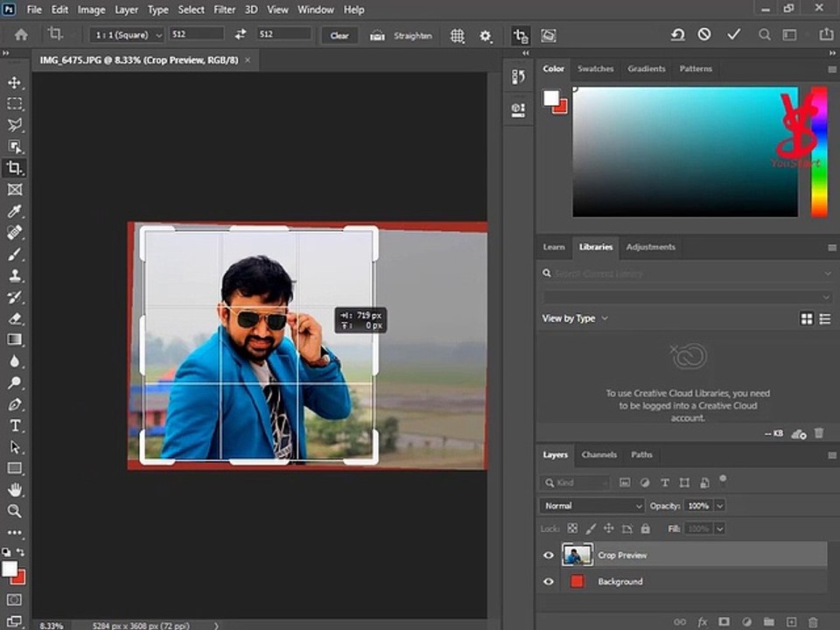Select the Frame tool
Image resolution: width=840 pixels, height=630 pixels.
pyautogui.click(x=15, y=190)
